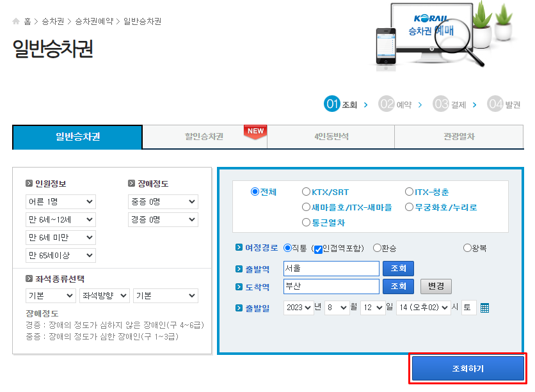Image resolution: width=535 pixels, height=392 pixels.
Task: Uncheck the 인접역포함 checkbox
Action: [318, 249]
